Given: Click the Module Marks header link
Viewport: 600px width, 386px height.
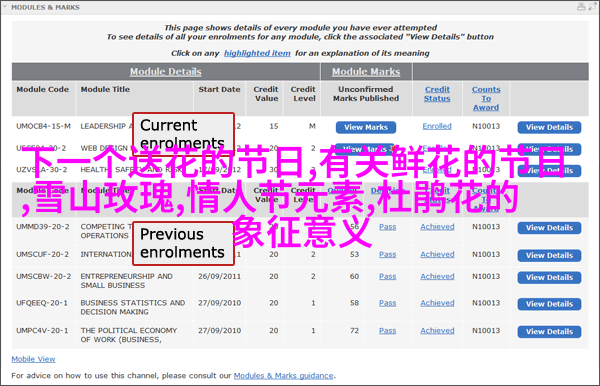Looking at the screenshot, I should click(366, 72).
